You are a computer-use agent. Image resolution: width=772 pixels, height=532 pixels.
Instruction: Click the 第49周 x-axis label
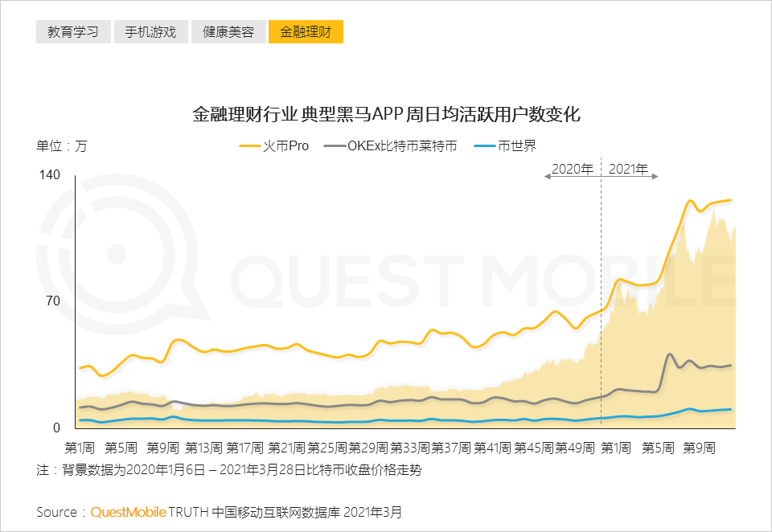[x=575, y=448]
